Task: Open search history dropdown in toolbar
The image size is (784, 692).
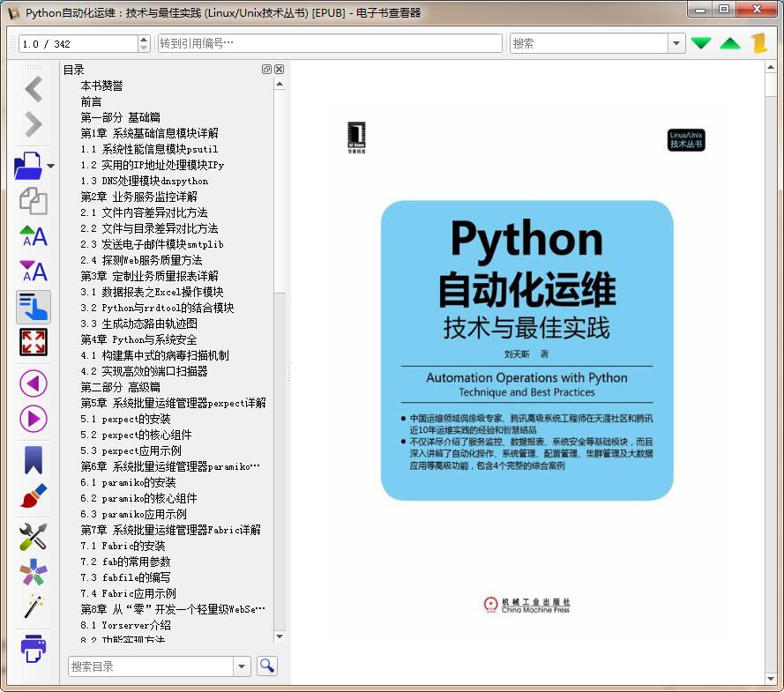Action: coord(676,43)
